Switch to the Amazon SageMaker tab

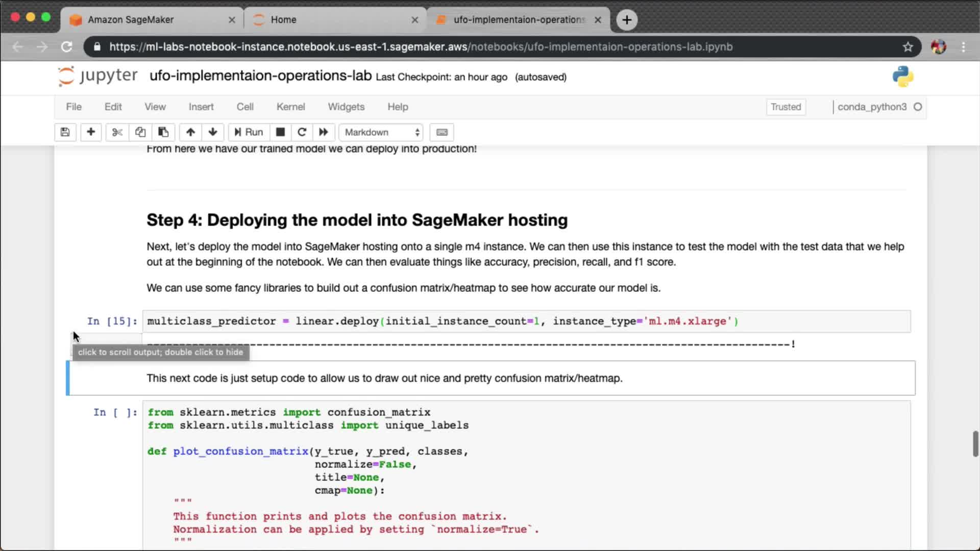[x=131, y=19]
